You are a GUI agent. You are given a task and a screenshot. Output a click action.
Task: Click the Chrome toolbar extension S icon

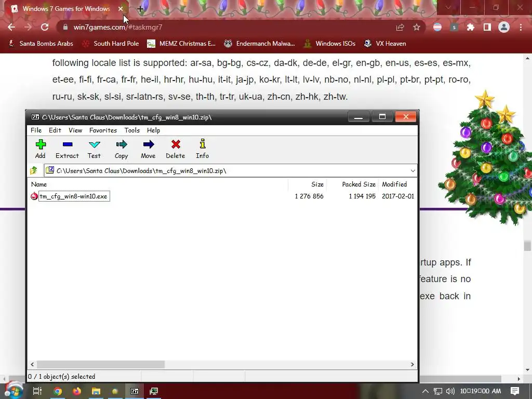click(x=454, y=27)
